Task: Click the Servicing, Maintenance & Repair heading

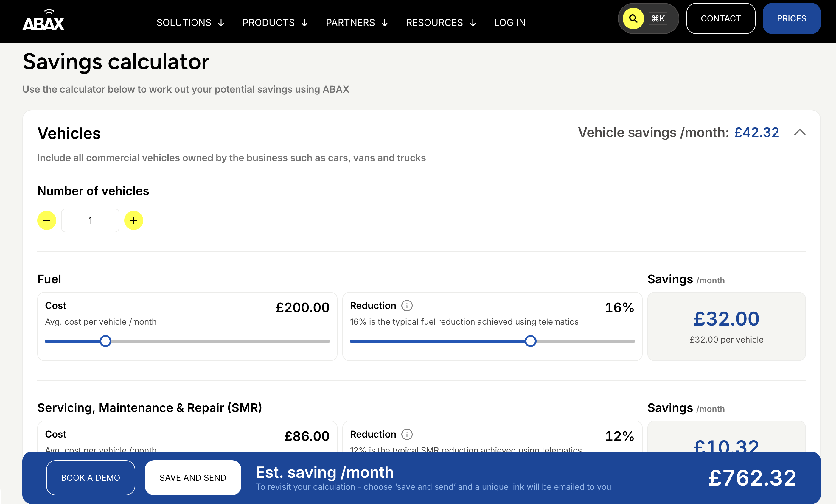Action: point(150,408)
